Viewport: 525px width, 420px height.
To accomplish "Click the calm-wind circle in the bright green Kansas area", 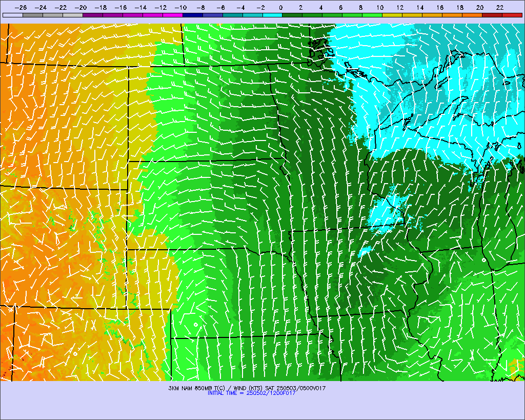I will (196, 325).
